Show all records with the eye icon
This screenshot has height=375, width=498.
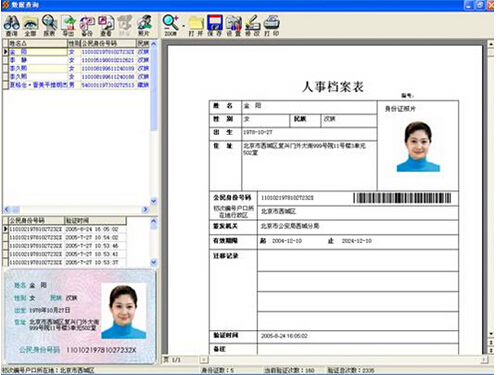click(30, 25)
